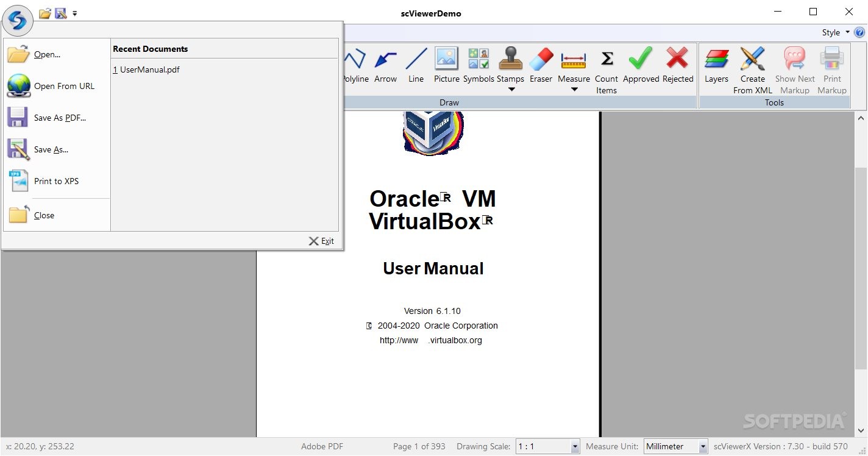Image resolution: width=868 pixels, height=456 pixels.
Task: Select the Arrow drawing tool
Action: [x=385, y=66]
